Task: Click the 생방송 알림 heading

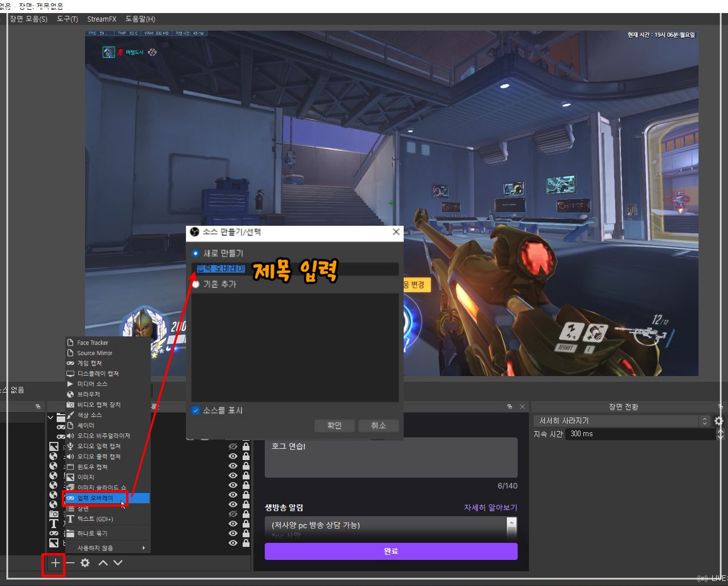Action: pyautogui.click(x=284, y=508)
